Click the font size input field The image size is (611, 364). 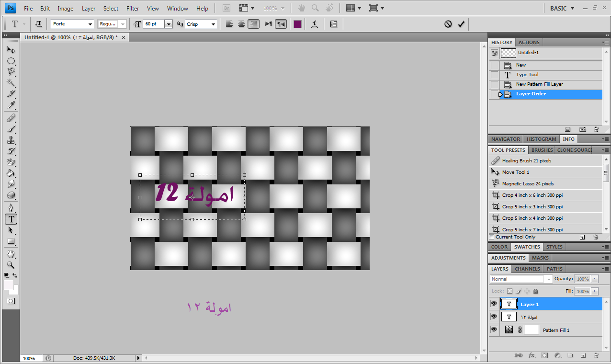(x=153, y=24)
